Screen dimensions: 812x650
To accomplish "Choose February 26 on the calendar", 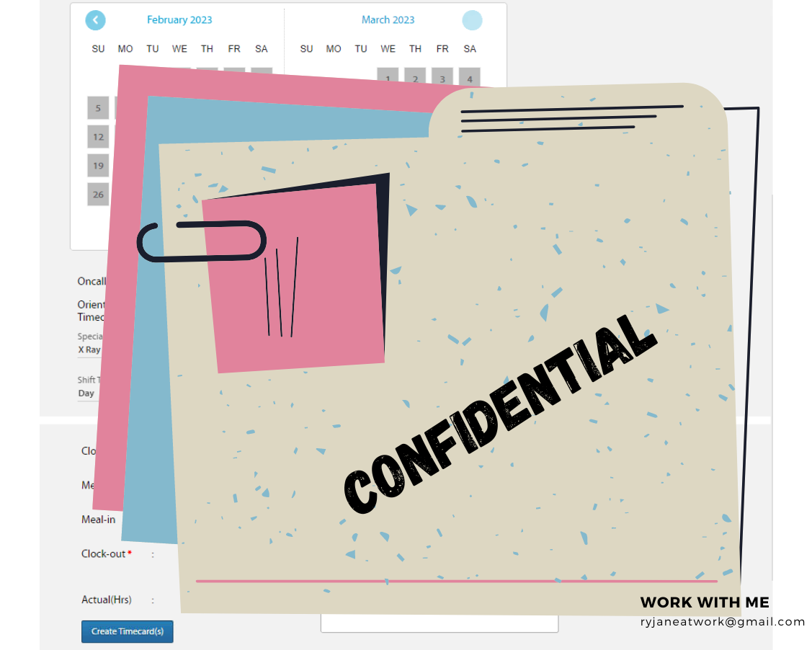I will click(98, 195).
